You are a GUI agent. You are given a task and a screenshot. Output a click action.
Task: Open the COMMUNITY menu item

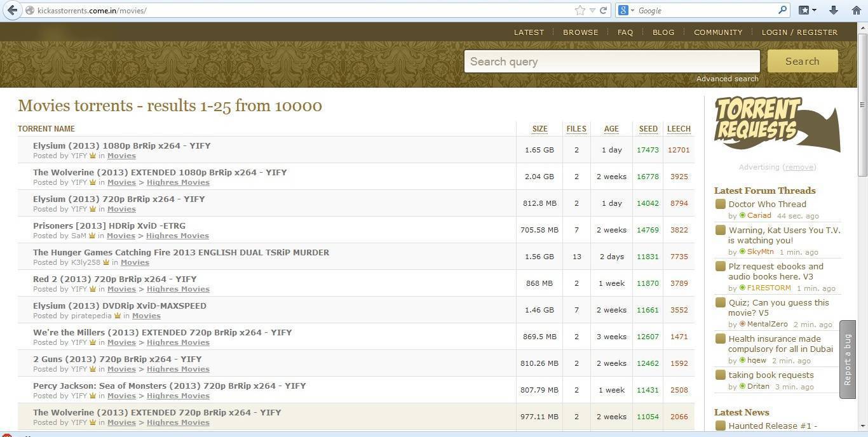pos(718,32)
